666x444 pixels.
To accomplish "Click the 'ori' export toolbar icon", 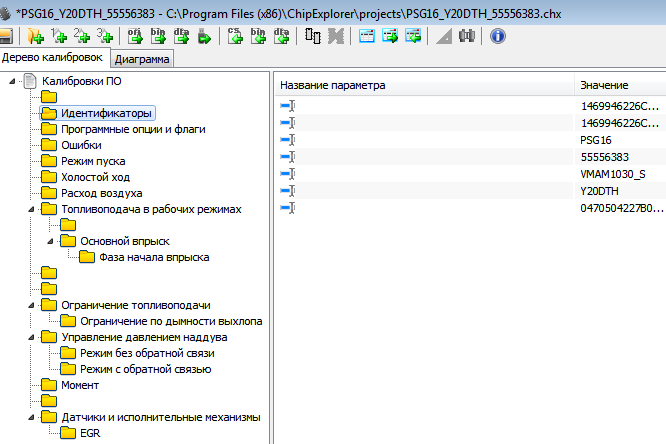I will pyautogui.click(x=136, y=36).
